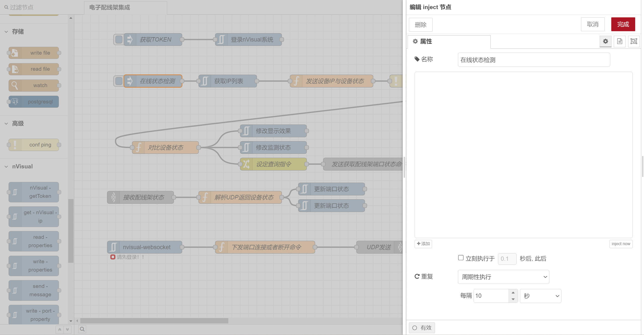Viewport: 644px width, 335px height.
Task: Collapse the 存储 palette category
Action: point(18,31)
